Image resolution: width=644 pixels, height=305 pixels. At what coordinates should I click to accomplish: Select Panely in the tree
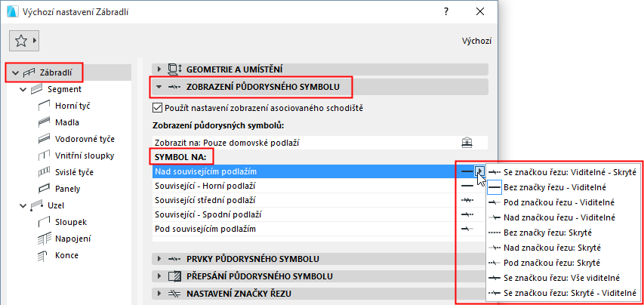click(x=67, y=189)
